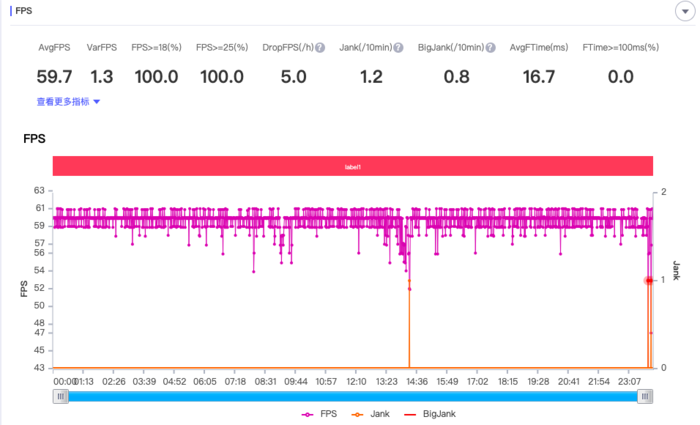Click the blue time range bar
This screenshot has width=700, height=425.
pos(353,396)
